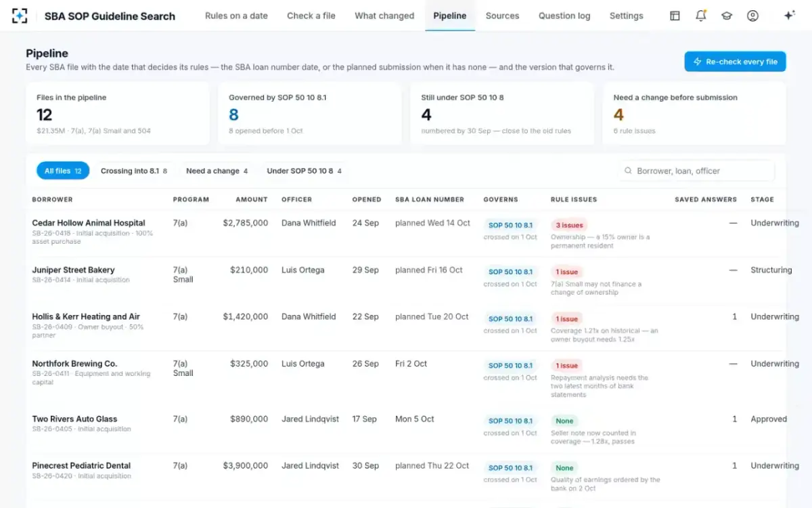Filter by Crossing into 8.1
Image resolution: width=812 pixels, height=508 pixels.
(134, 171)
